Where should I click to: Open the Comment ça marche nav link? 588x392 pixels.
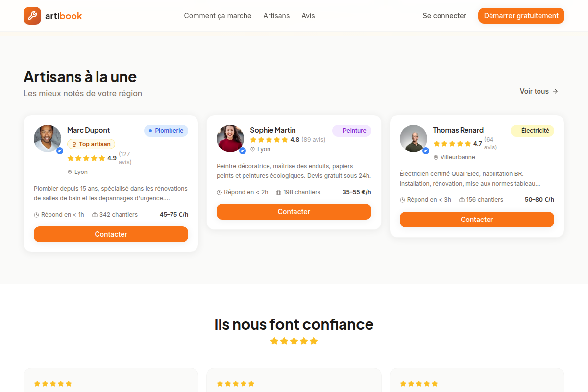[x=218, y=16]
